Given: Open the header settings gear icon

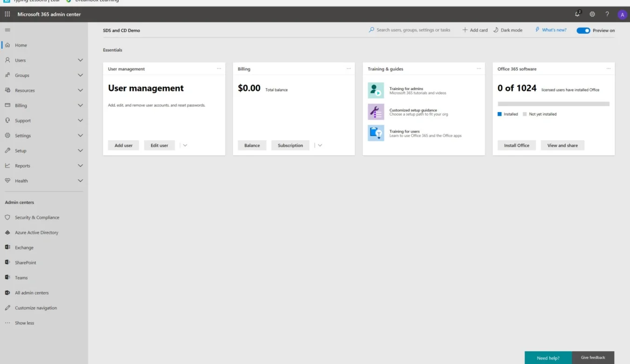Looking at the screenshot, I should [592, 14].
